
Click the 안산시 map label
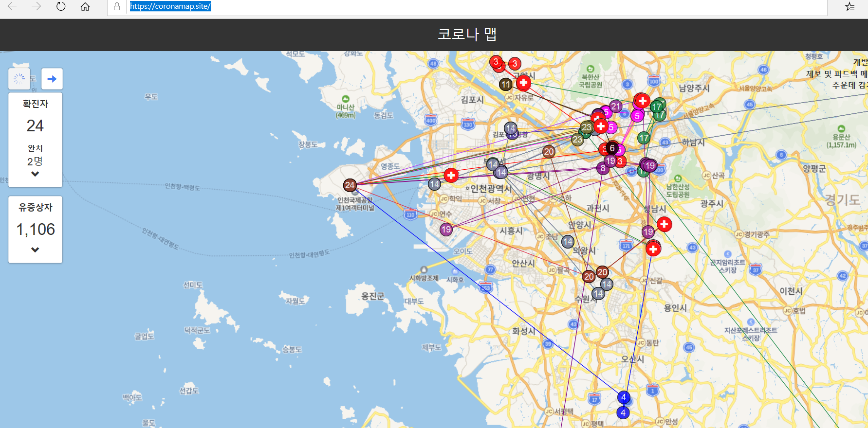click(523, 263)
